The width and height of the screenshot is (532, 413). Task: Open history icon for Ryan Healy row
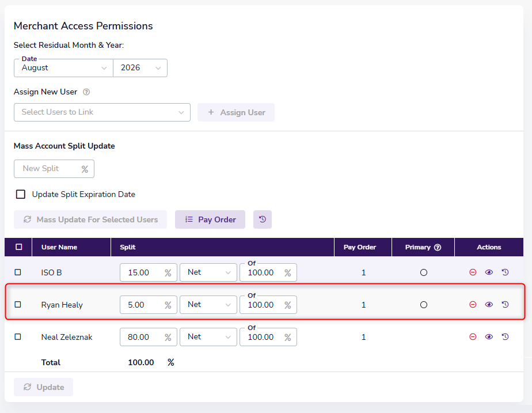click(x=505, y=304)
